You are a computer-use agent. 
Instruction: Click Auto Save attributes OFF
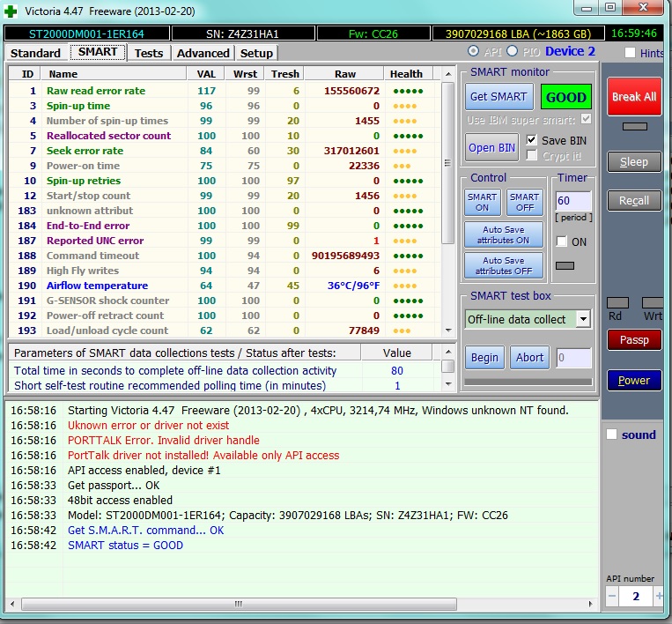(504, 265)
